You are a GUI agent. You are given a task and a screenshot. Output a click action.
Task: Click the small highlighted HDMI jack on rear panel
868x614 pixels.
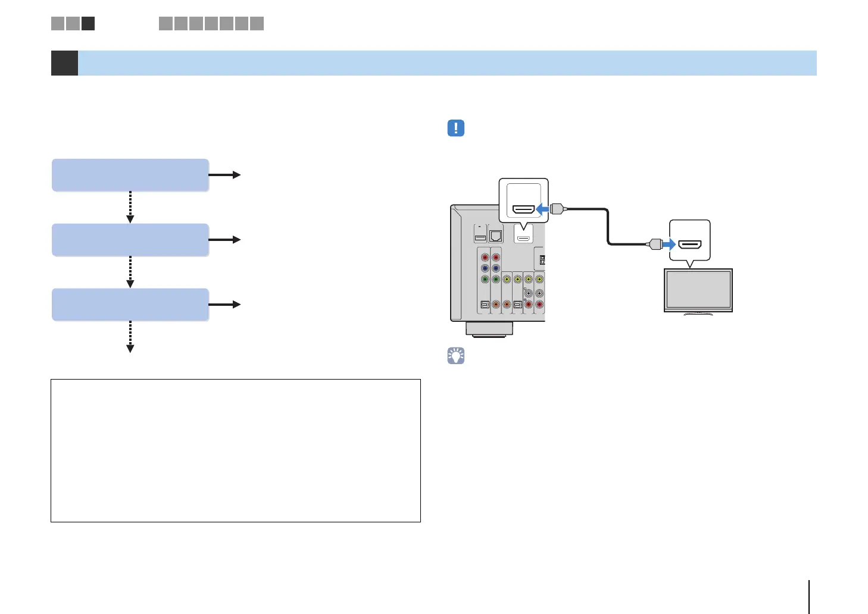pos(523,239)
